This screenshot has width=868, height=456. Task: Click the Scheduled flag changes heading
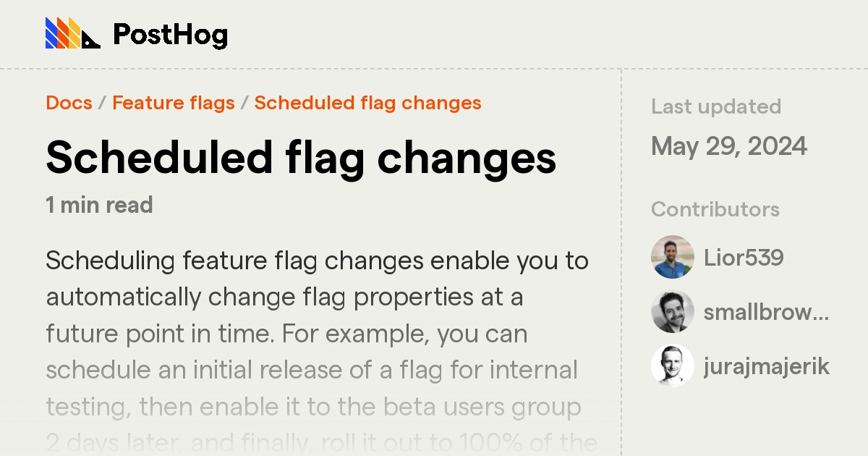[301, 157]
